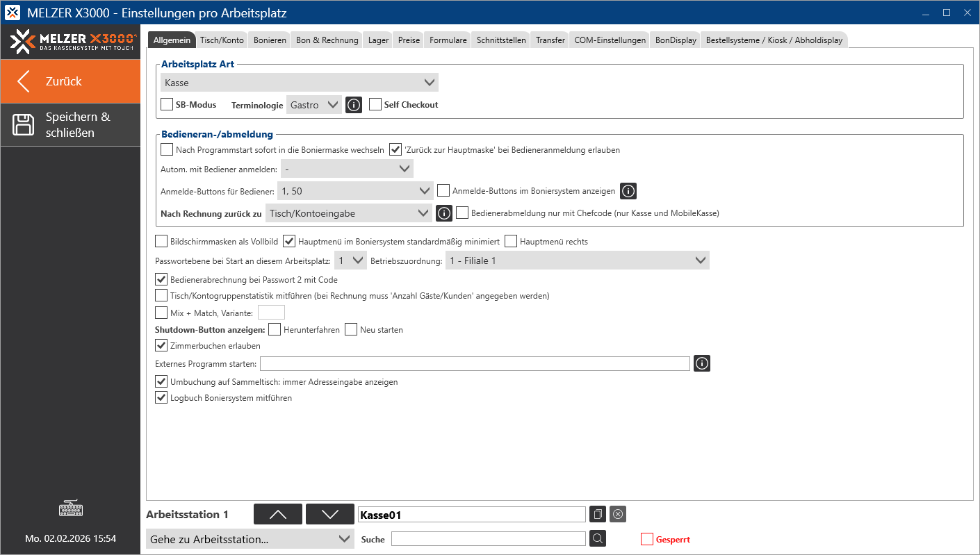
Task: Enable Tisch/Kontogruppenstatistik mitführen
Action: pos(161,296)
